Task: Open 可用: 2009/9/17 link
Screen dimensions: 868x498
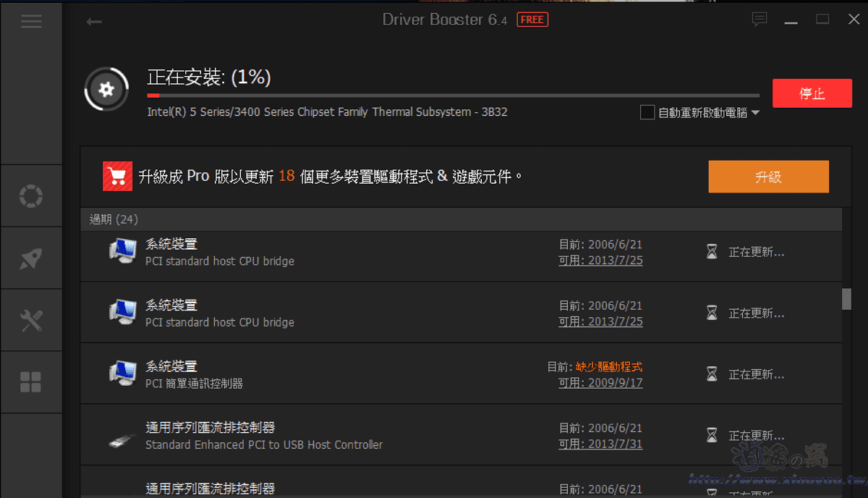Action: pos(600,383)
